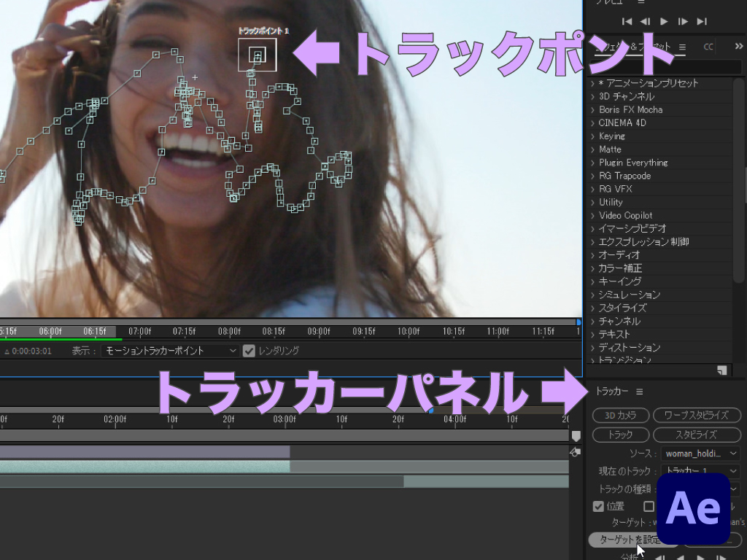Screen dimensions: 747x560
Task: Click the comp marker bin icon
Action: coord(576,436)
